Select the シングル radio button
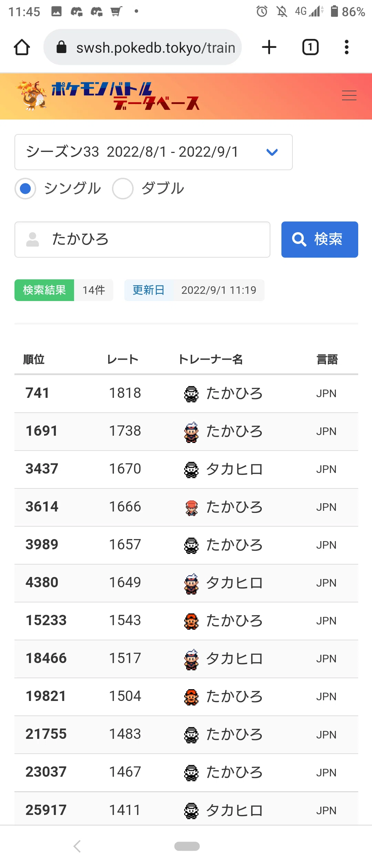The height and width of the screenshot is (868, 372). click(x=25, y=189)
